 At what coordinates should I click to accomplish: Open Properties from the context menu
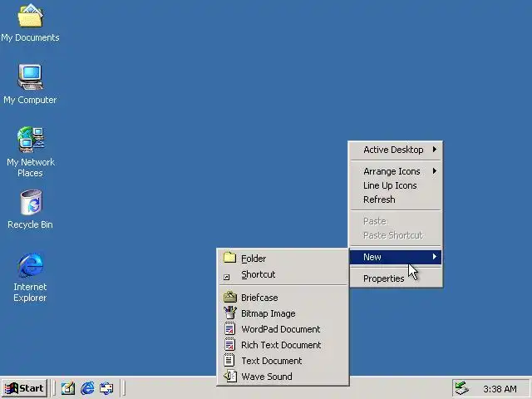tap(396, 278)
